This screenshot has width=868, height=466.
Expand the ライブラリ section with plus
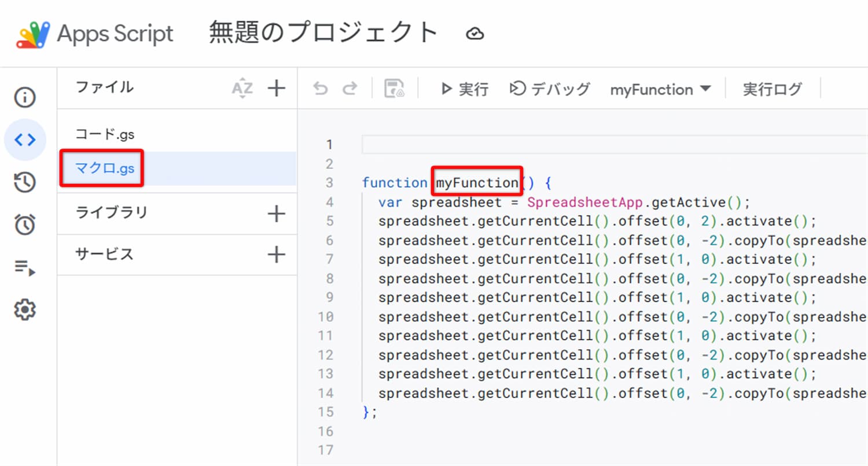277,213
